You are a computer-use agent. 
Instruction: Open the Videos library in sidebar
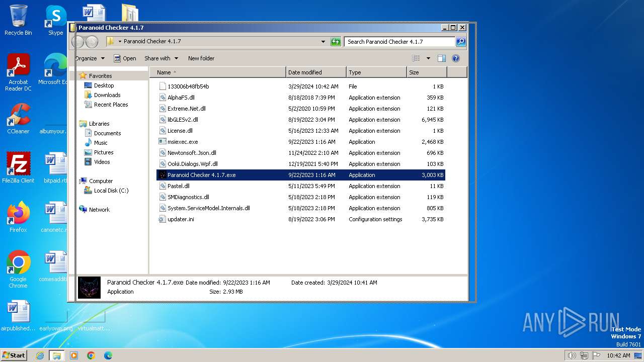point(102,162)
